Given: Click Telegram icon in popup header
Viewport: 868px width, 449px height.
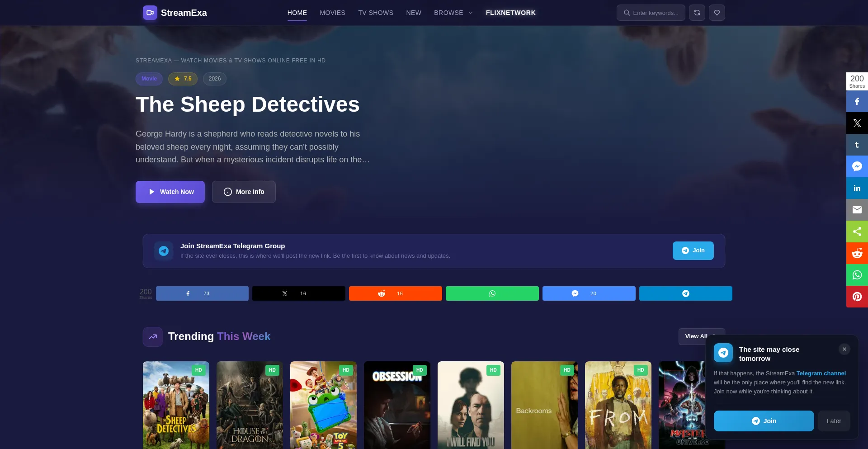Looking at the screenshot, I should coord(723,353).
